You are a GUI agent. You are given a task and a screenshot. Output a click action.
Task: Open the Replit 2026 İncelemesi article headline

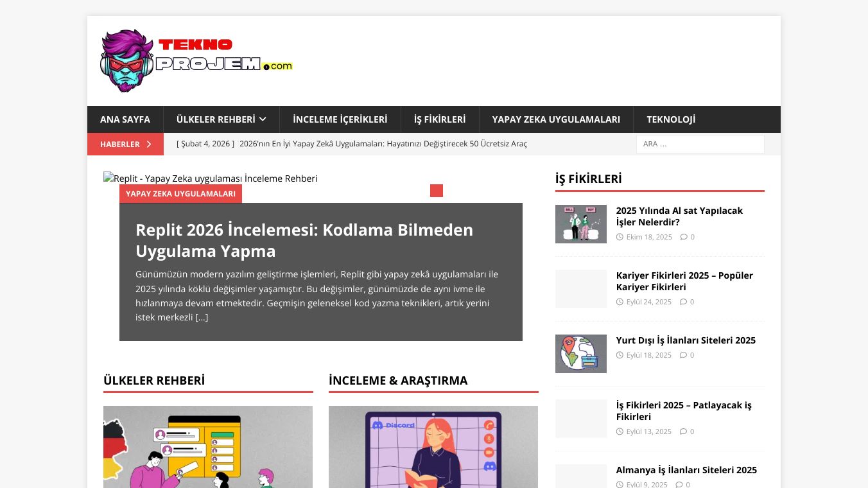point(304,240)
